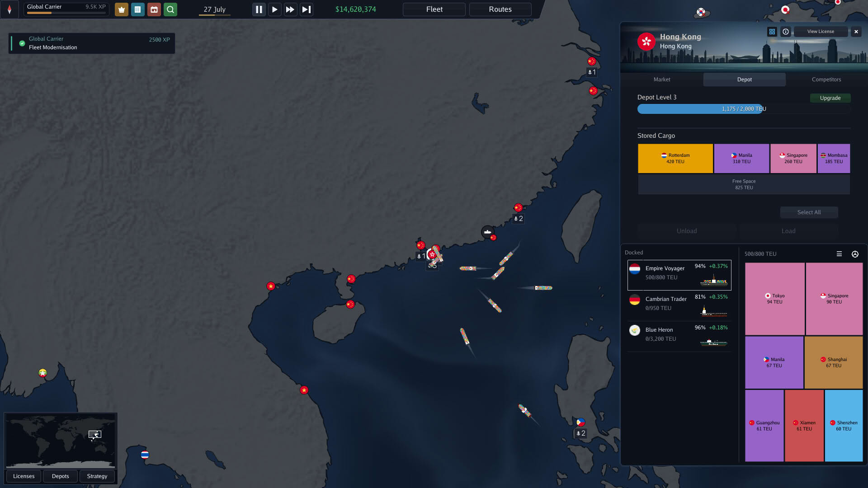
Task: Click the View License button
Action: tap(821, 32)
